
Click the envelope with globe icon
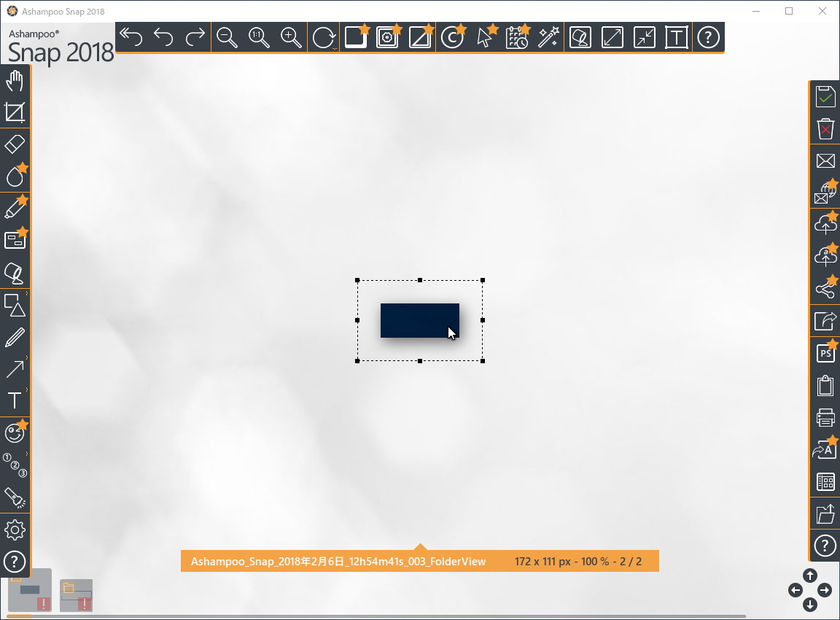point(825,193)
